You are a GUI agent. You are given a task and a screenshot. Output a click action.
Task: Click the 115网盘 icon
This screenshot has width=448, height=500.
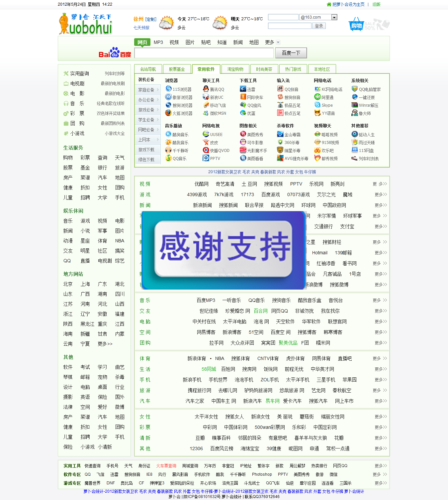[355, 150]
